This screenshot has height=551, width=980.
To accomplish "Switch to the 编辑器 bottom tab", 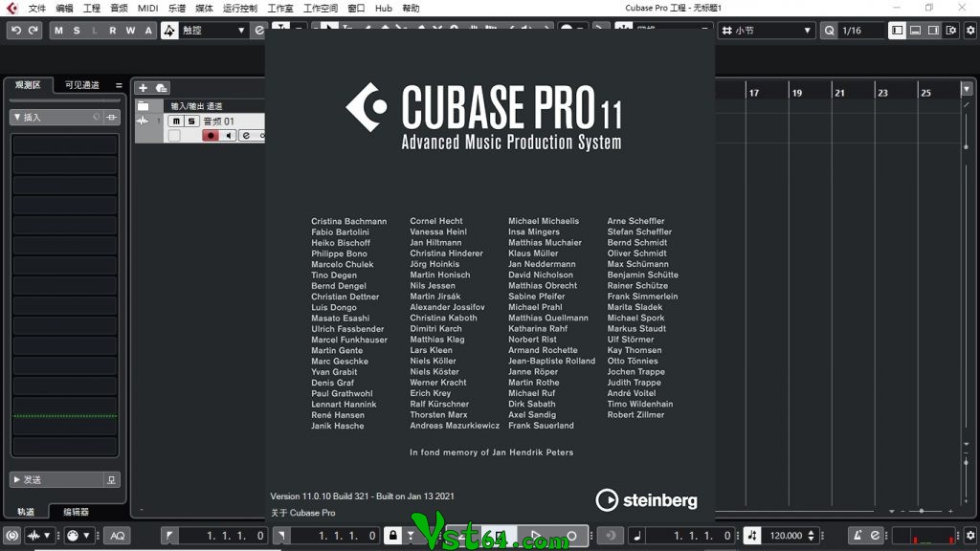I will [76, 512].
